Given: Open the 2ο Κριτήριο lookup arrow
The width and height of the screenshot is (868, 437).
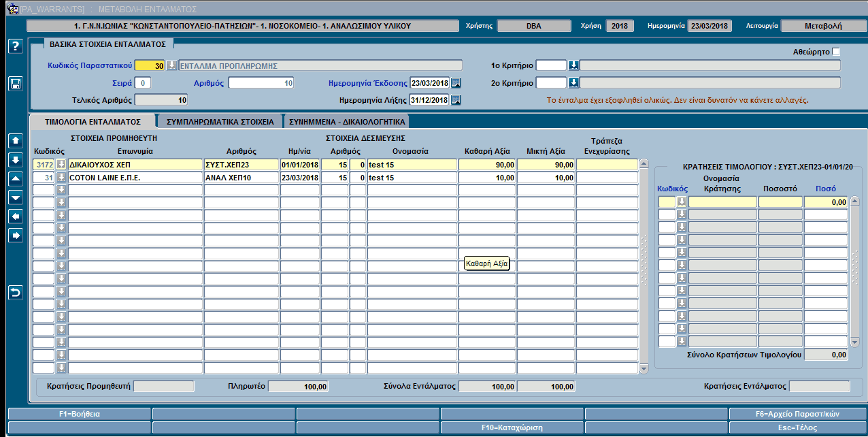Looking at the screenshot, I should tap(573, 83).
